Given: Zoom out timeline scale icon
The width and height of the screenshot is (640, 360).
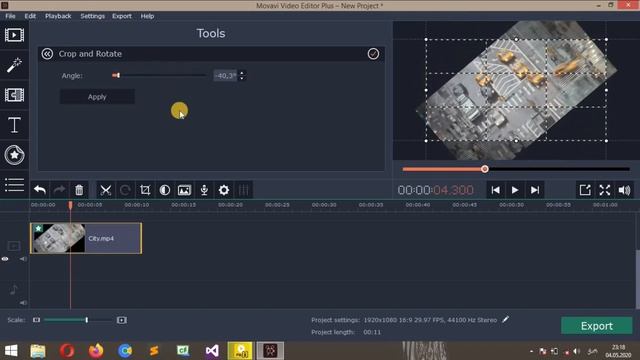Looking at the screenshot, I should point(36,320).
